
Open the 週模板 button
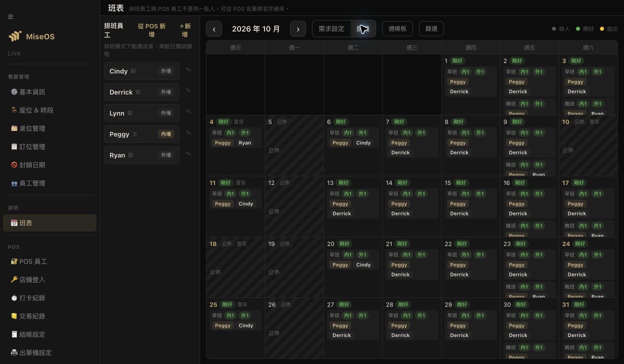point(397,29)
